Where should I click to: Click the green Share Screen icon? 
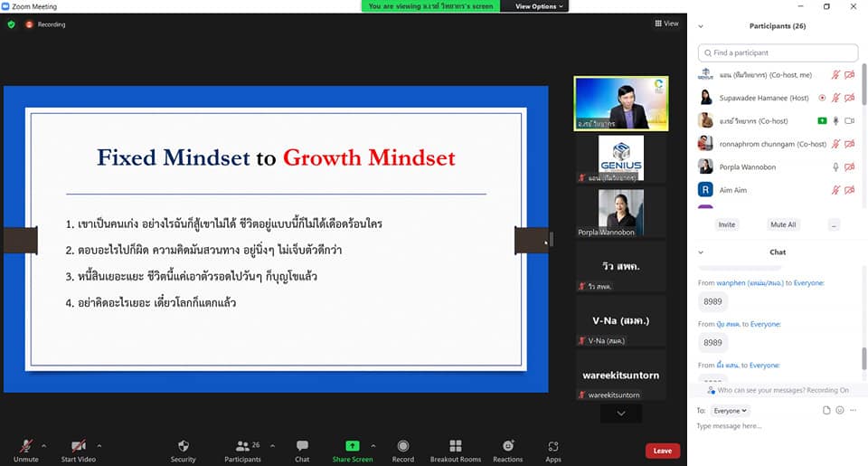coord(352,445)
